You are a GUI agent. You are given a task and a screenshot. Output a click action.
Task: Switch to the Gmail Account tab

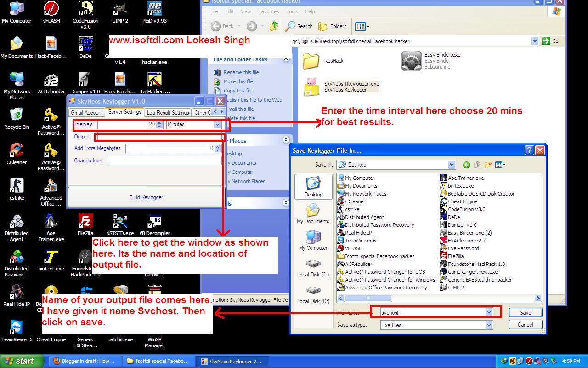(87, 112)
